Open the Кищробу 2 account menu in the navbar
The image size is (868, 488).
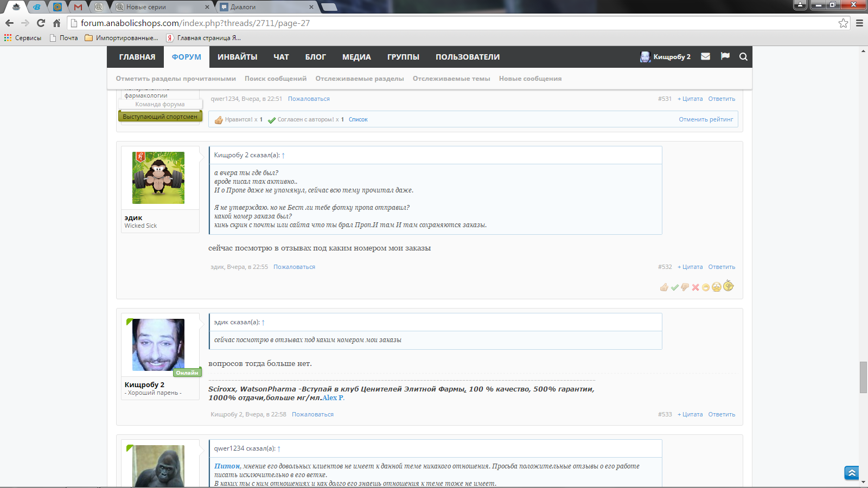point(666,57)
